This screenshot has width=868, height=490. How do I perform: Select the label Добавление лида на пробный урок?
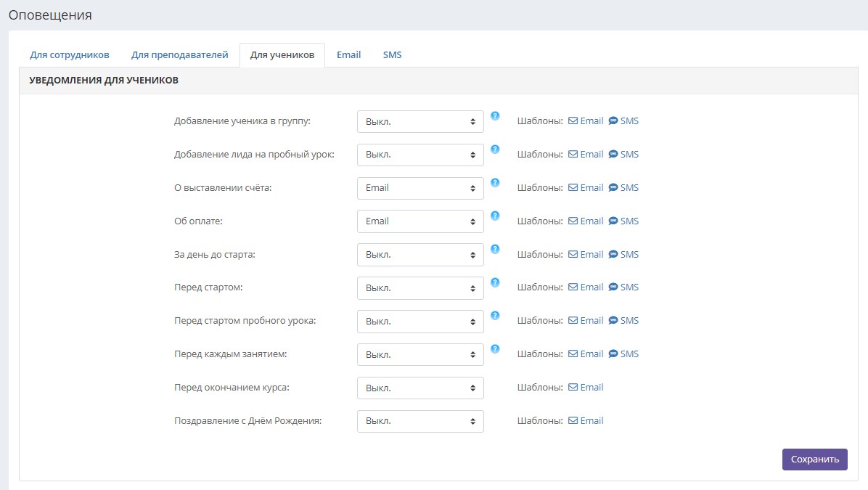pyautogui.click(x=255, y=155)
